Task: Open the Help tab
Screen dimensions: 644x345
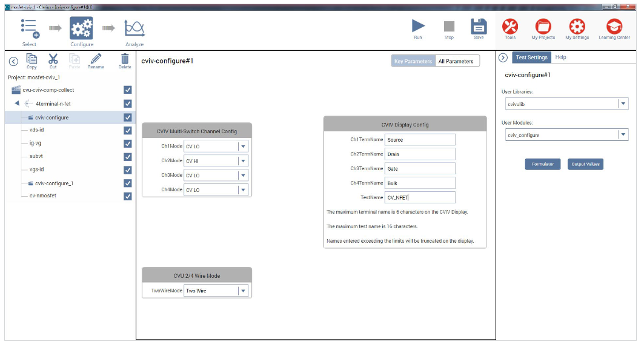Action: pyautogui.click(x=560, y=57)
